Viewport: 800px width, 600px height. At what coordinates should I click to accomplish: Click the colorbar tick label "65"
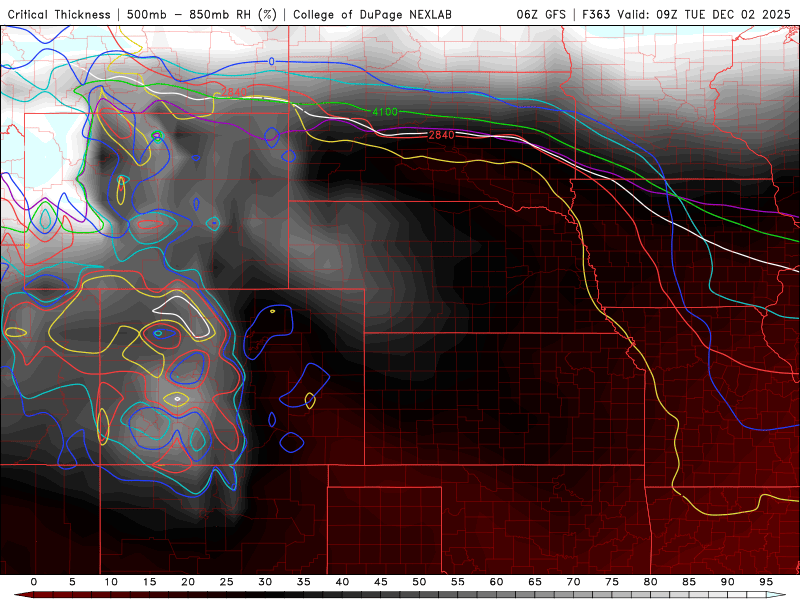coord(535,582)
